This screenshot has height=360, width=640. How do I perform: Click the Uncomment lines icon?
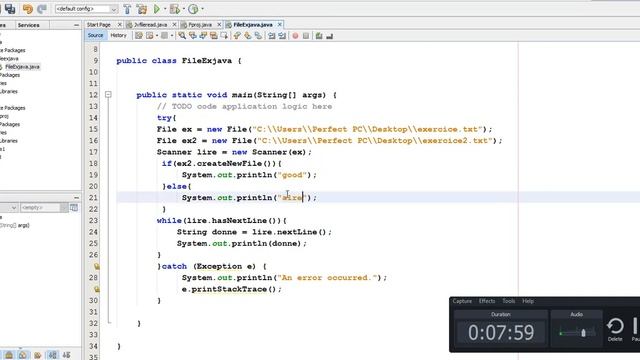pyautogui.click(x=329, y=36)
